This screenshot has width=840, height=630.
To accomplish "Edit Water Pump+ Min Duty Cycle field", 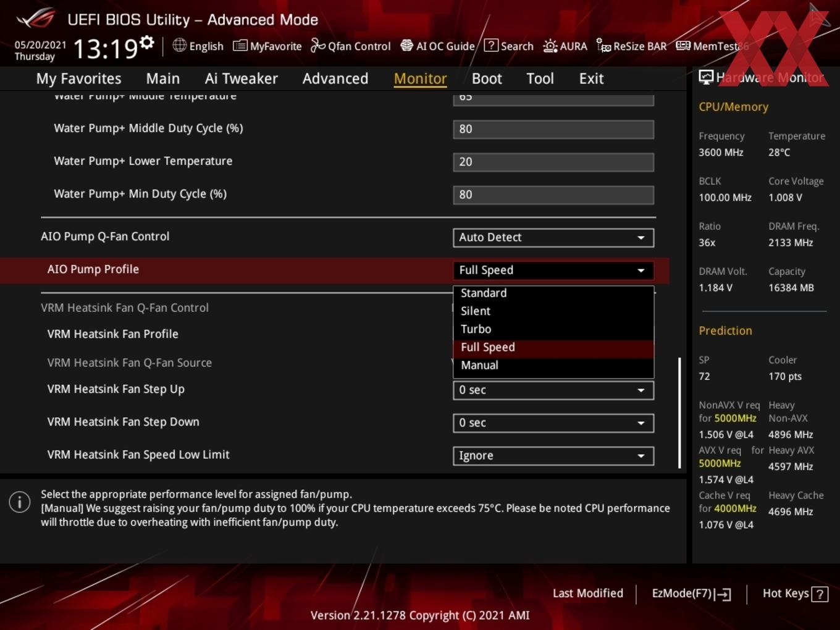I will [x=553, y=195].
